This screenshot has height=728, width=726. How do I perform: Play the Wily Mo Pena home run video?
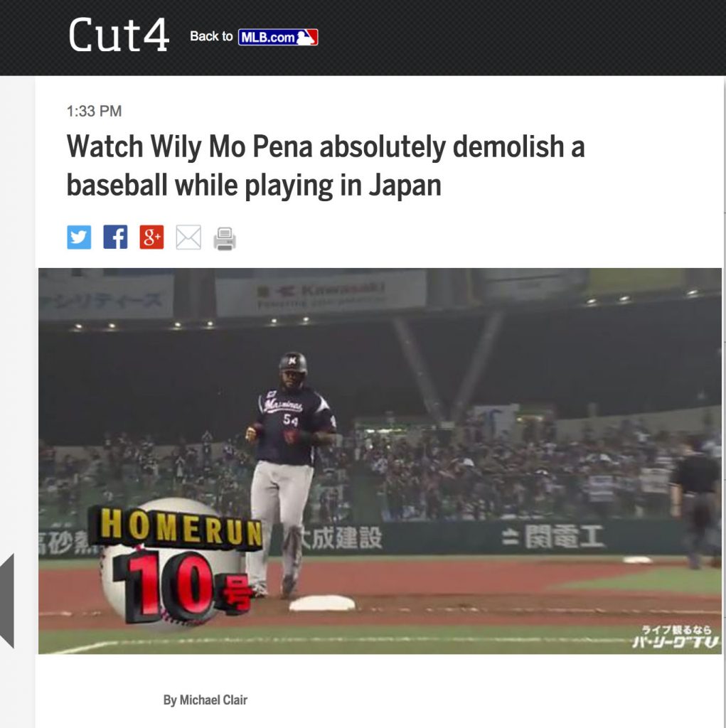(x=380, y=461)
